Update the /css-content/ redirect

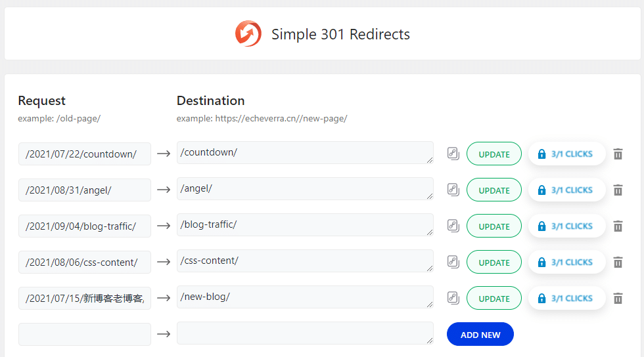[x=494, y=262]
